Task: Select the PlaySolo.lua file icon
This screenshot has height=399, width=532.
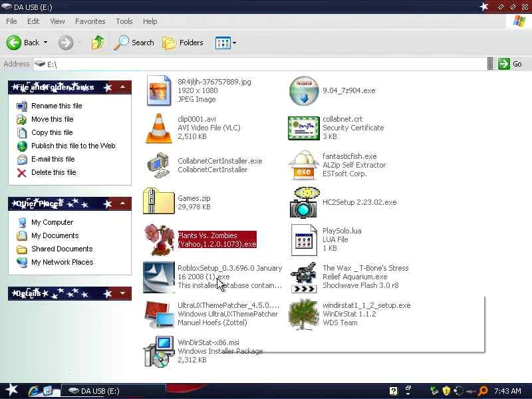Action: click(x=304, y=239)
